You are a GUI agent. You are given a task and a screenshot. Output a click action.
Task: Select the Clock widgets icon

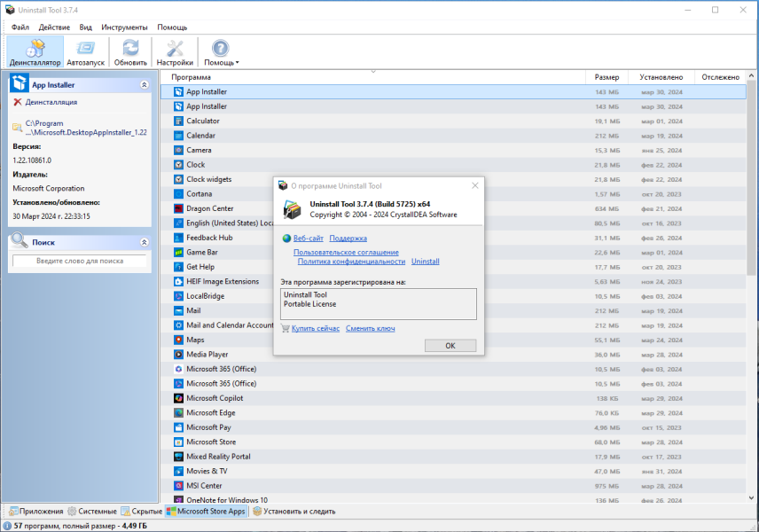(178, 179)
